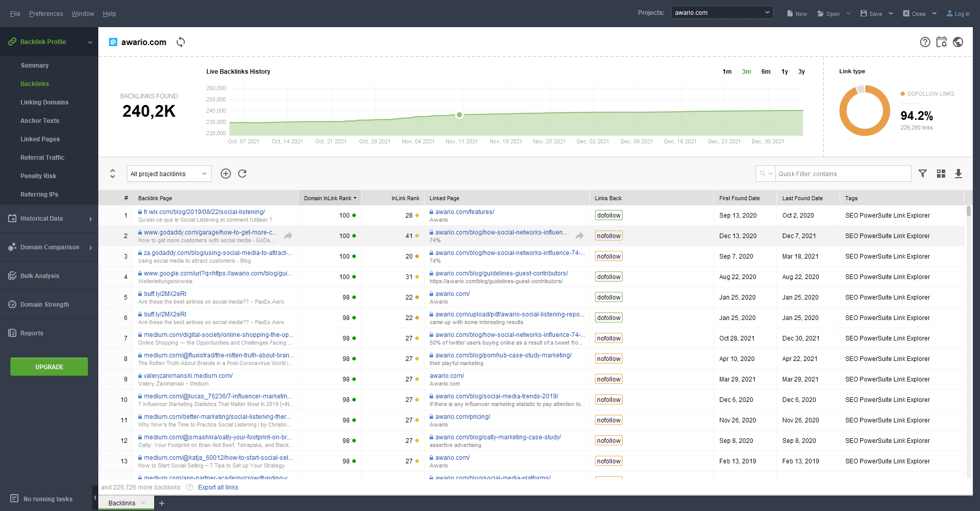Open the help question mark icon
This screenshot has height=511, width=980.
[x=925, y=42]
